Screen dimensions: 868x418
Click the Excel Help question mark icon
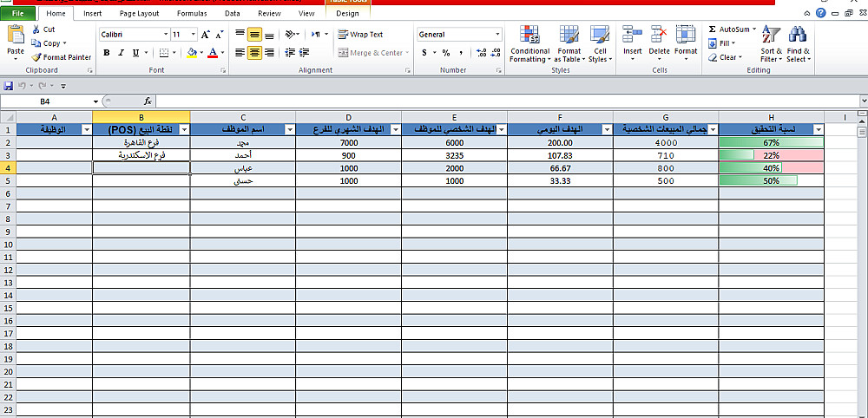click(x=820, y=13)
